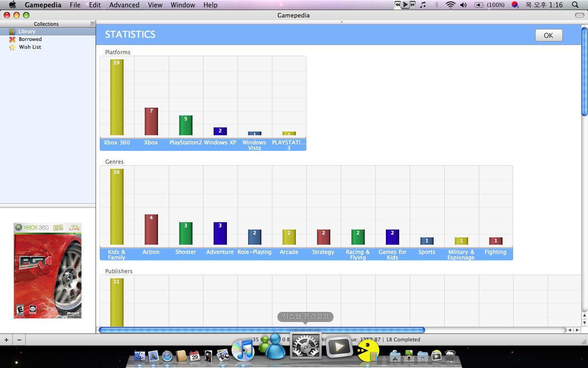Open the Trash in the Dock
Image resolution: width=588 pixels, height=368 pixels.
pos(450,356)
